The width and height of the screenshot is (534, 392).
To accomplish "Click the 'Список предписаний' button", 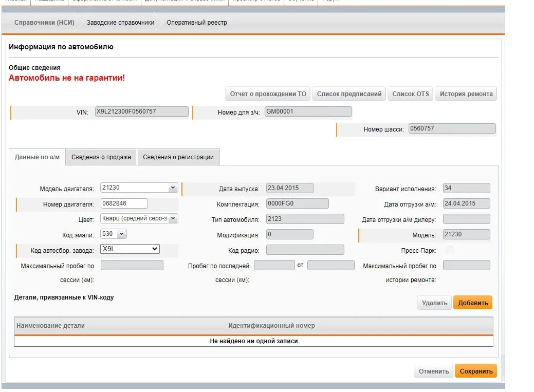I will click(349, 94).
